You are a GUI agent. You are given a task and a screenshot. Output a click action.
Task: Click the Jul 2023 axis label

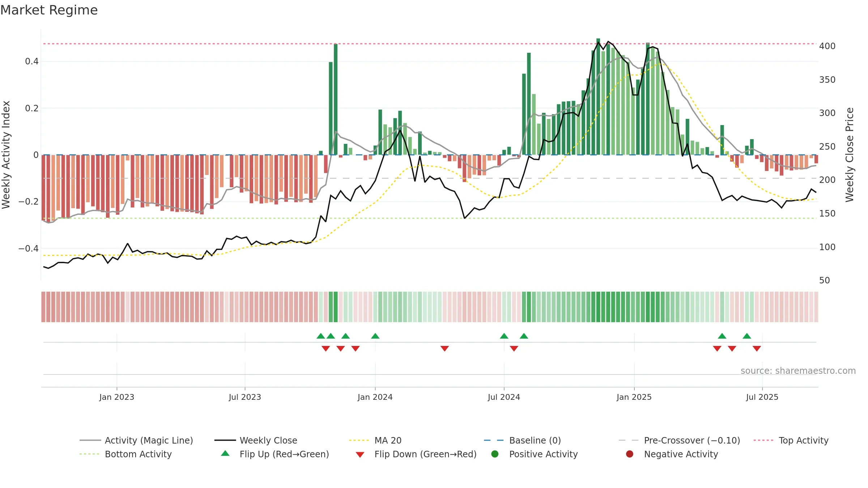[x=245, y=397]
